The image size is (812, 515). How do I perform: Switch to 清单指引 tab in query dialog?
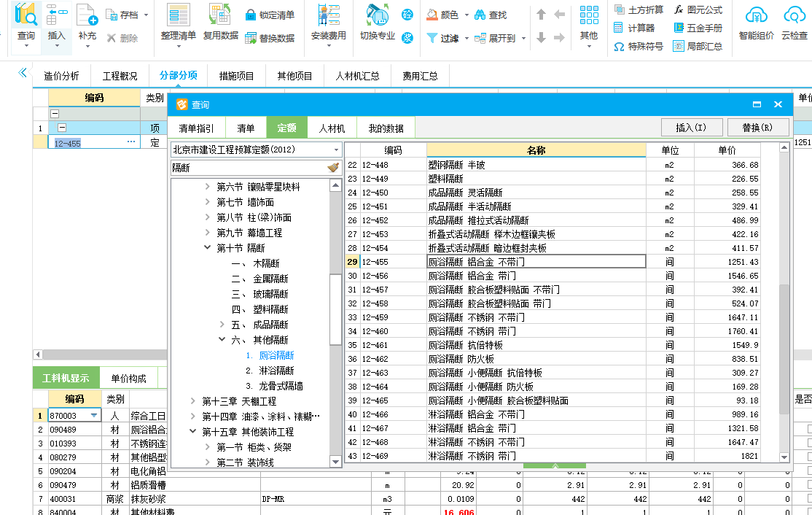tap(196, 128)
